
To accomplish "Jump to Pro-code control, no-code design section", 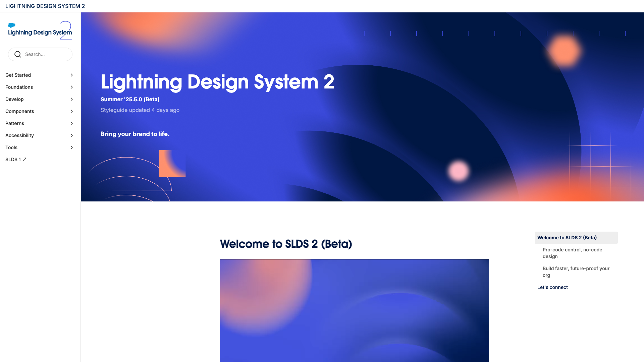I will pyautogui.click(x=572, y=253).
